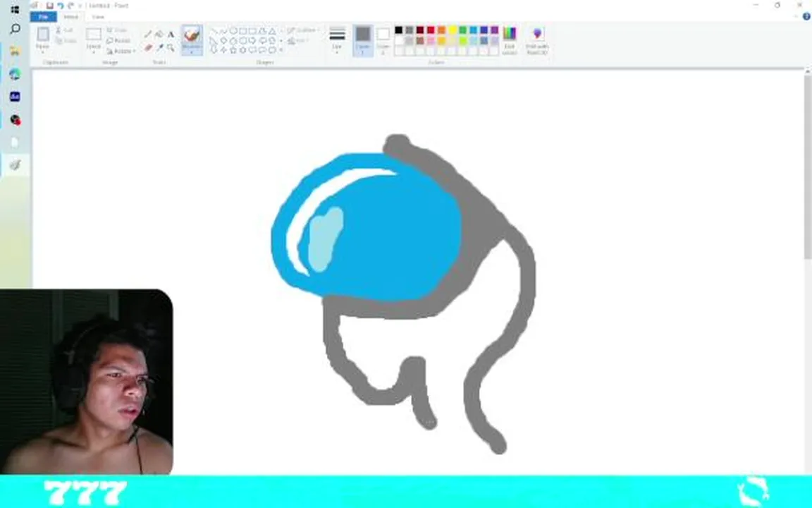This screenshot has height=508, width=812.
Task: Pick the purple color swatch
Action: click(x=495, y=30)
